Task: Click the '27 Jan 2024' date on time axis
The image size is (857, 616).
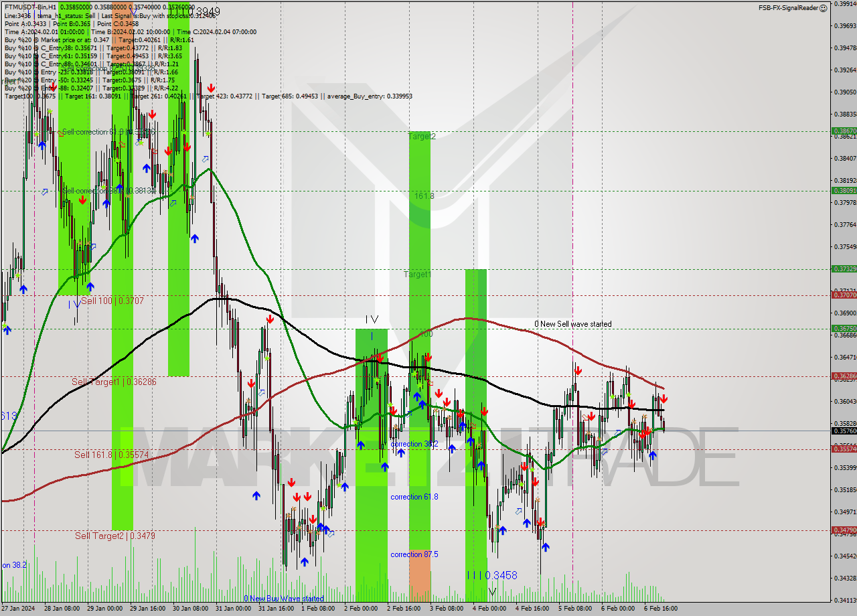Action: coord(19,609)
